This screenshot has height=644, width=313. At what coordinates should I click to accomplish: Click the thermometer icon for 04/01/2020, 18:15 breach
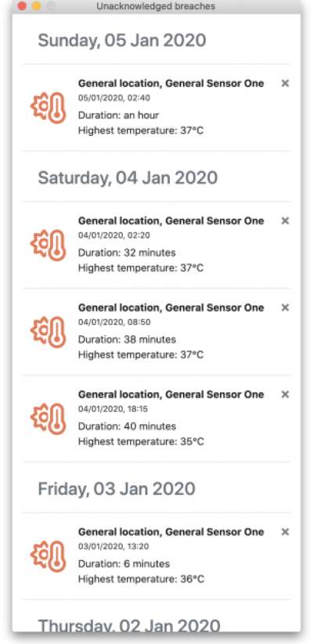coord(49,419)
